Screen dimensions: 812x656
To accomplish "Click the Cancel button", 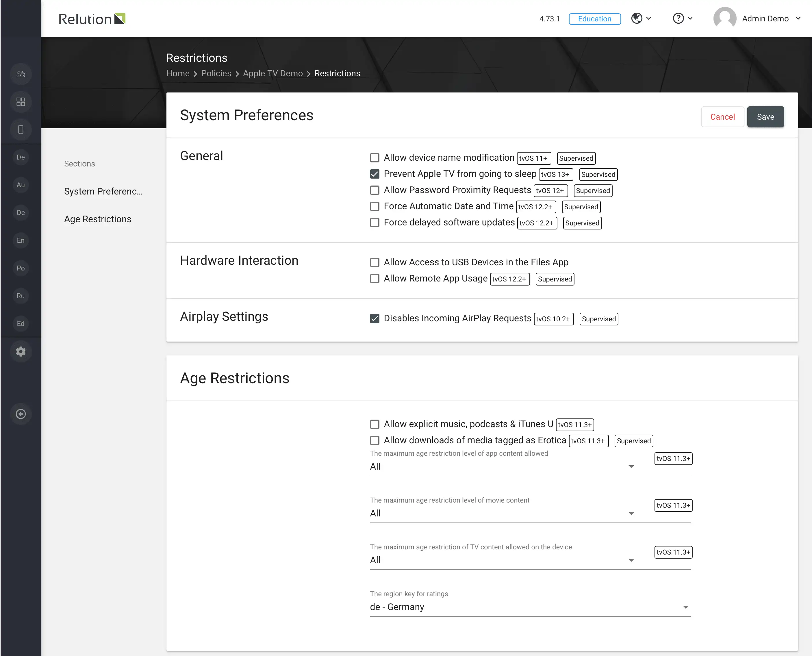I will 722,117.
